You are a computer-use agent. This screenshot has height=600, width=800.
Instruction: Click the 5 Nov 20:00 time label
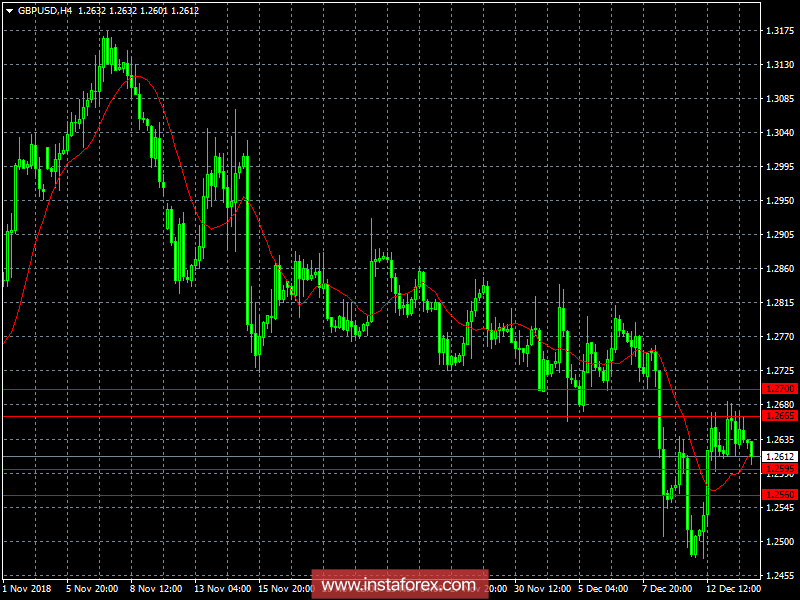[x=92, y=588]
